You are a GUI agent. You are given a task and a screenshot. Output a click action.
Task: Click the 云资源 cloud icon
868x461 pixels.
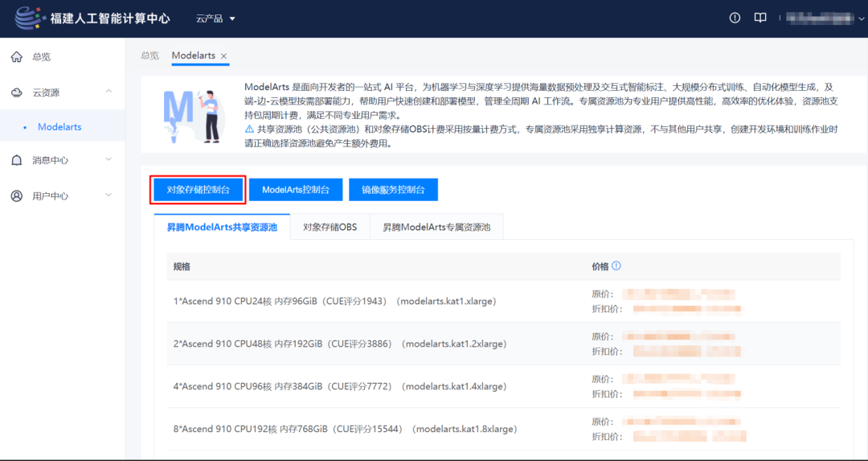17,92
